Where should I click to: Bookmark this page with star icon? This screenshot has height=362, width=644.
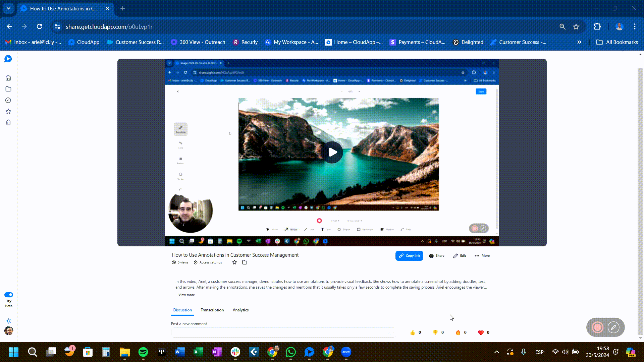point(576,26)
